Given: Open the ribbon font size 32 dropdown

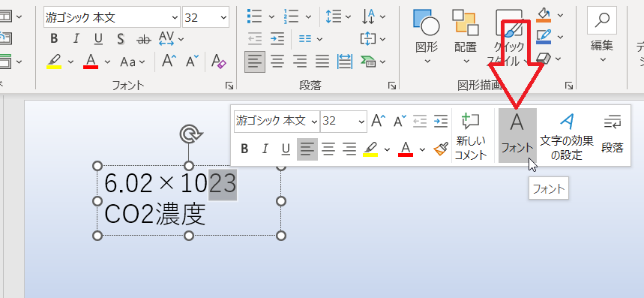Looking at the screenshot, I should 223,17.
